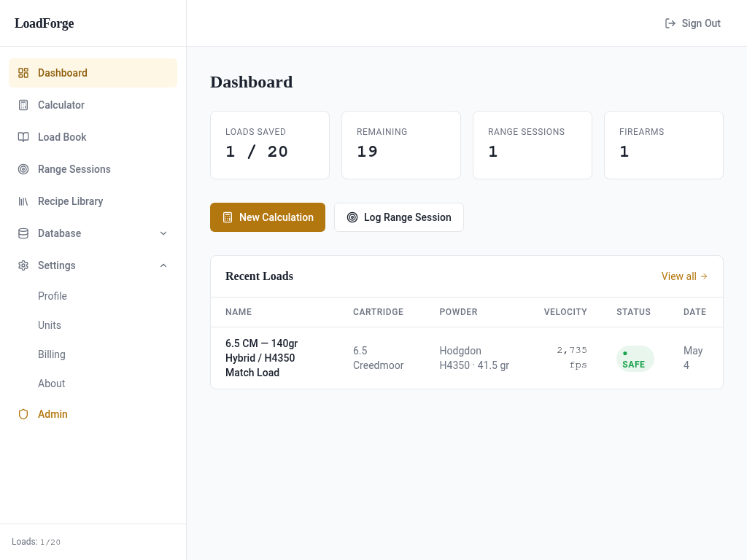Click the STATUS column header
Screen dimensions: 747x560
[x=634, y=312]
